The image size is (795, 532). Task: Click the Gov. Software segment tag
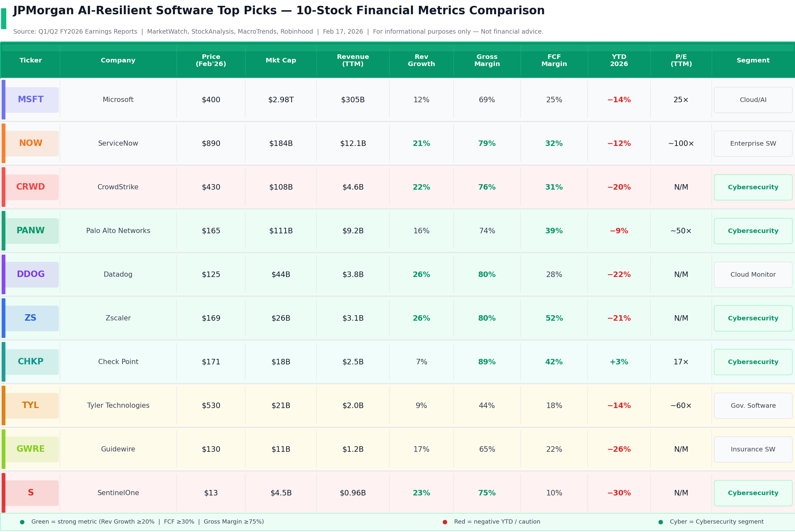(753, 406)
